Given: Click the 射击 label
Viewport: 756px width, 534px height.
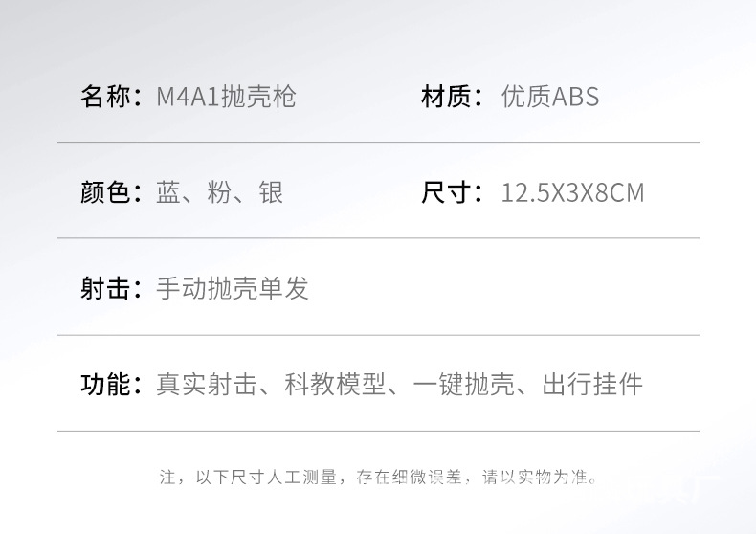Looking at the screenshot, I should [105, 288].
